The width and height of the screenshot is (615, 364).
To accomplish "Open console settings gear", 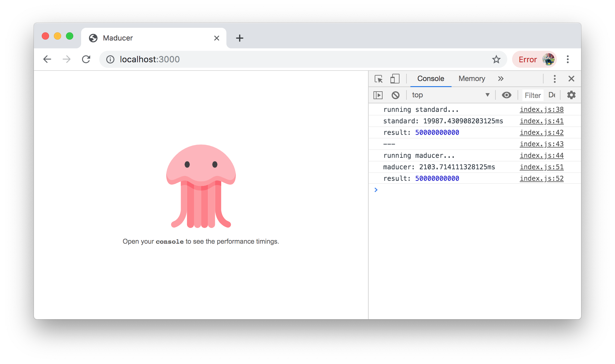I will coord(571,95).
